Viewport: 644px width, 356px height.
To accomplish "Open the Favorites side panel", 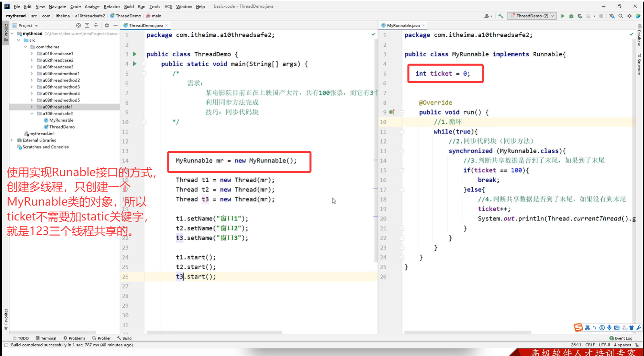I will 6,319.
